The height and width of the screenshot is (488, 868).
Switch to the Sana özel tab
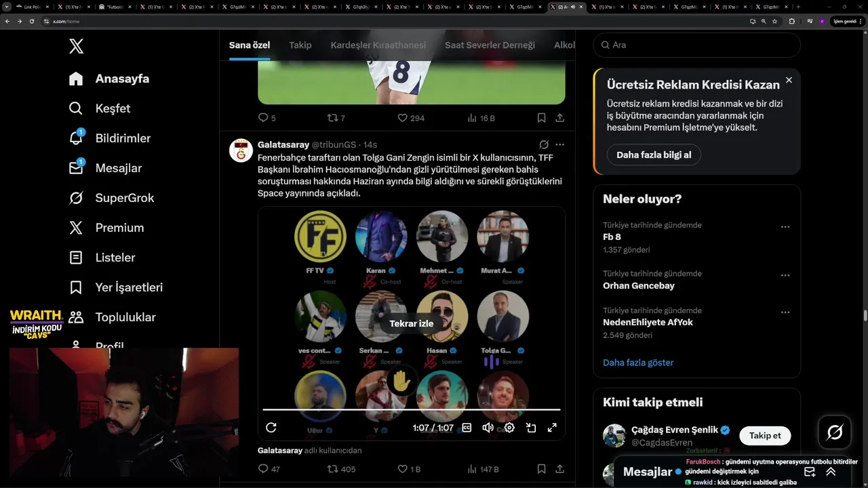(x=250, y=45)
